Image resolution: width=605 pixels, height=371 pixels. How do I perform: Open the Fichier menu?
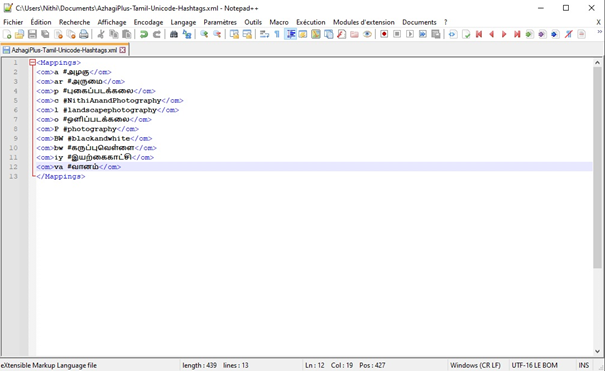(x=13, y=22)
